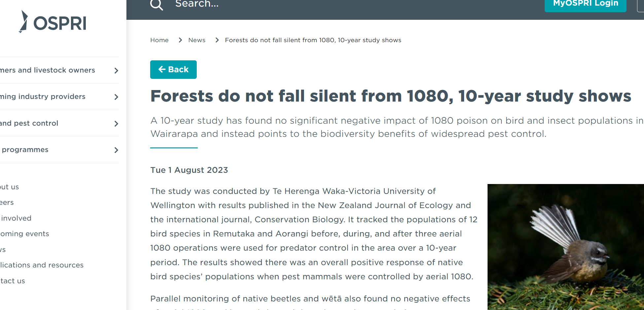The height and width of the screenshot is (310, 644).
Task: Expand the pest control menu chevron
Action: coord(116,124)
